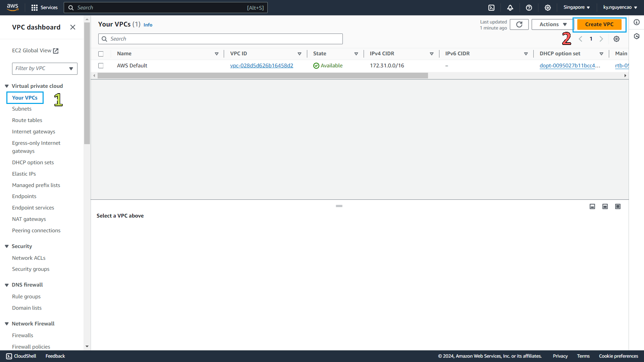Launch CloudShell from top bar icon

[491, 7]
